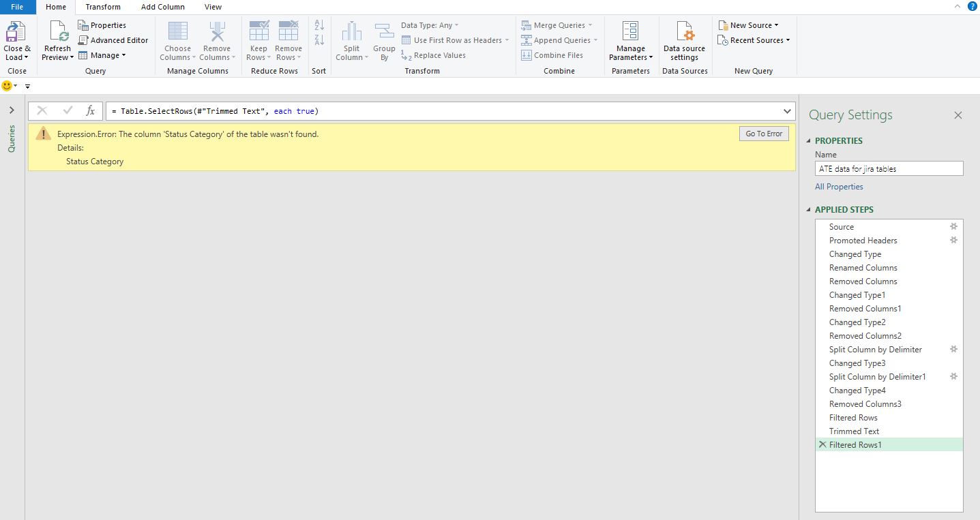The width and height of the screenshot is (980, 520).
Task: Open the Data Type: Any dropdown
Action: point(430,25)
